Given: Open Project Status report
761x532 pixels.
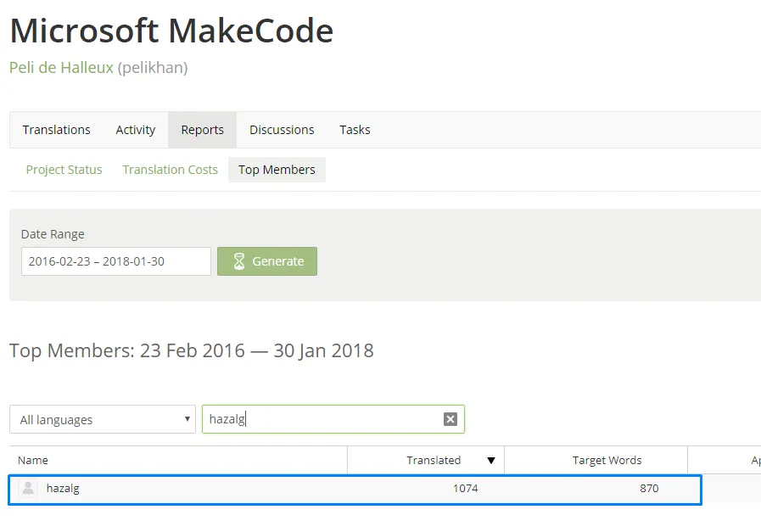Looking at the screenshot, I should [x=64, y=170].
